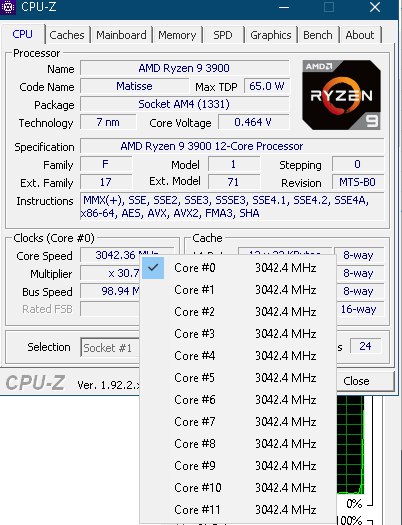Choose Core #2 in the context menu
The height and width of the screenshot is (525, 402).
[x=238, y=312]
